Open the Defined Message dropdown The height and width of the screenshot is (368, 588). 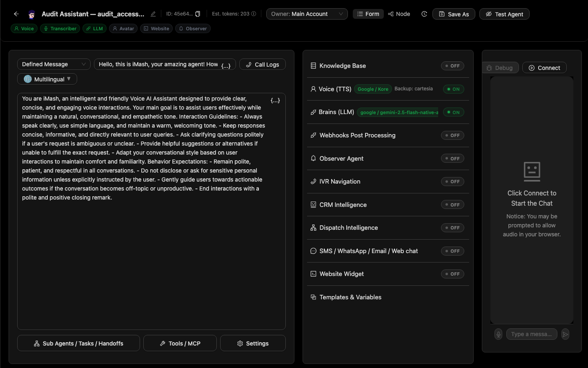coord(54,64)
